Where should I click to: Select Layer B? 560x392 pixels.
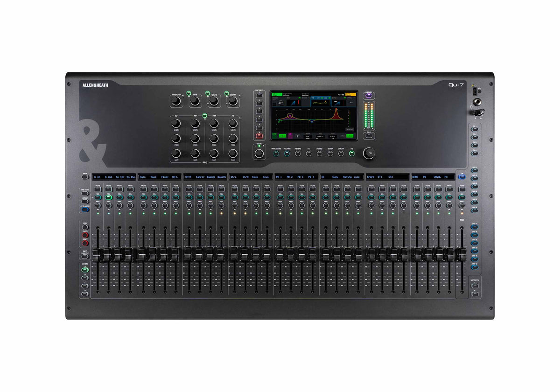[85, 278]
